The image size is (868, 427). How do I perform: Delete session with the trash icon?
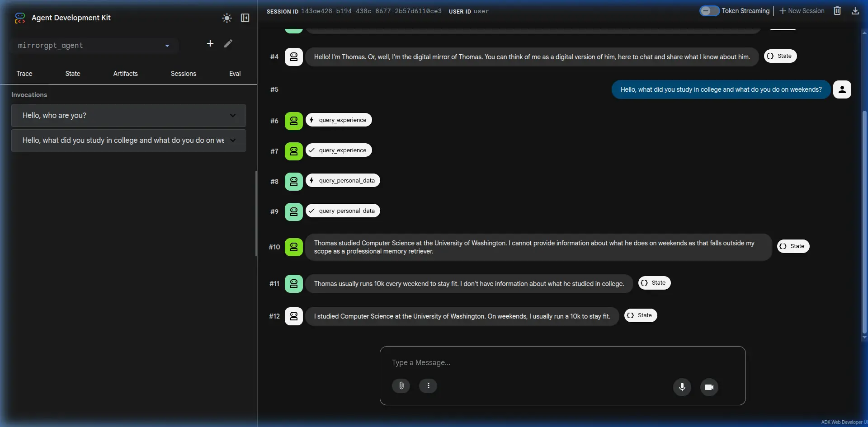(x=837, y=11)
